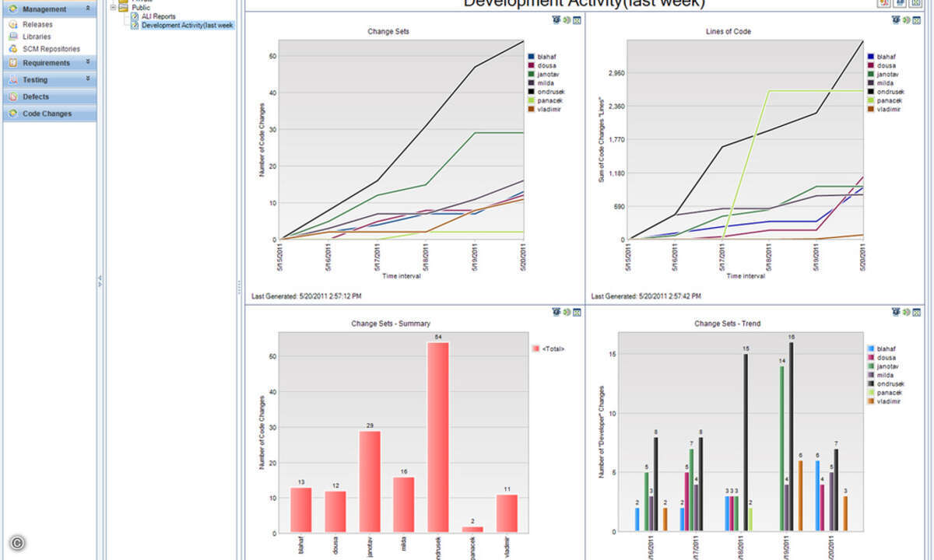
Task: Click the "16" bar value label in Trend chart
Action: point(792,337)
